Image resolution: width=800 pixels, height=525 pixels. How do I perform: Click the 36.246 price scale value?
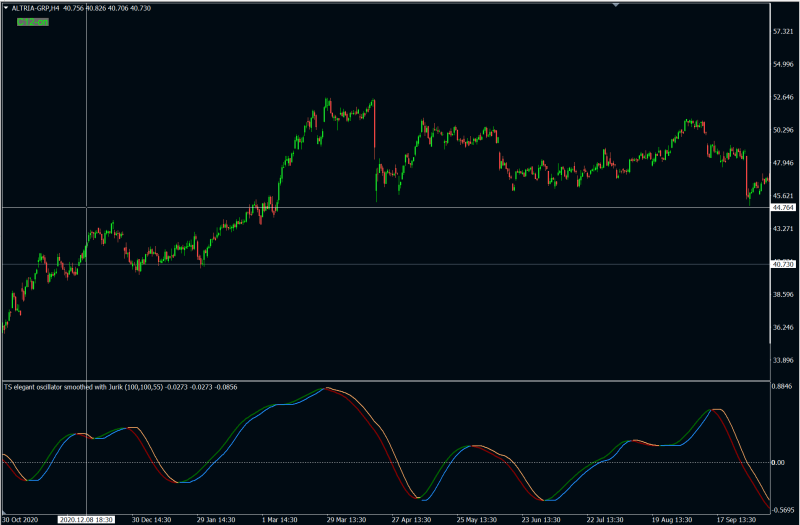point(783,327)
